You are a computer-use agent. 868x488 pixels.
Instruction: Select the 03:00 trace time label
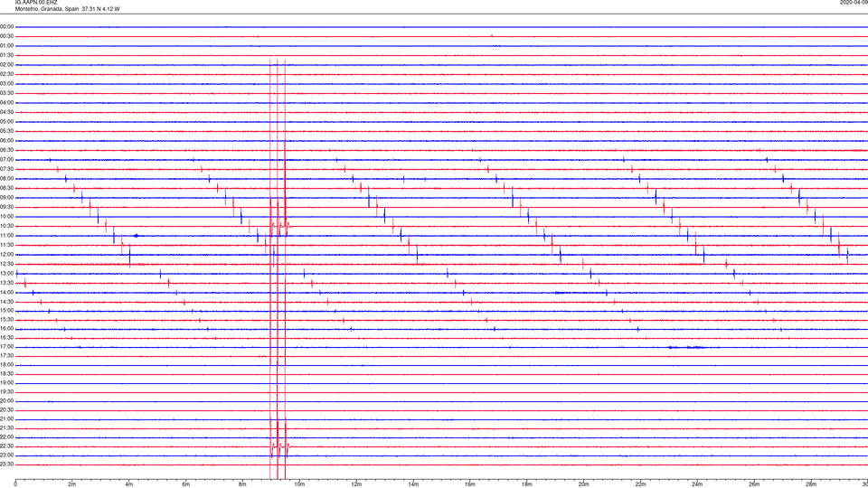tap(7, 83)
